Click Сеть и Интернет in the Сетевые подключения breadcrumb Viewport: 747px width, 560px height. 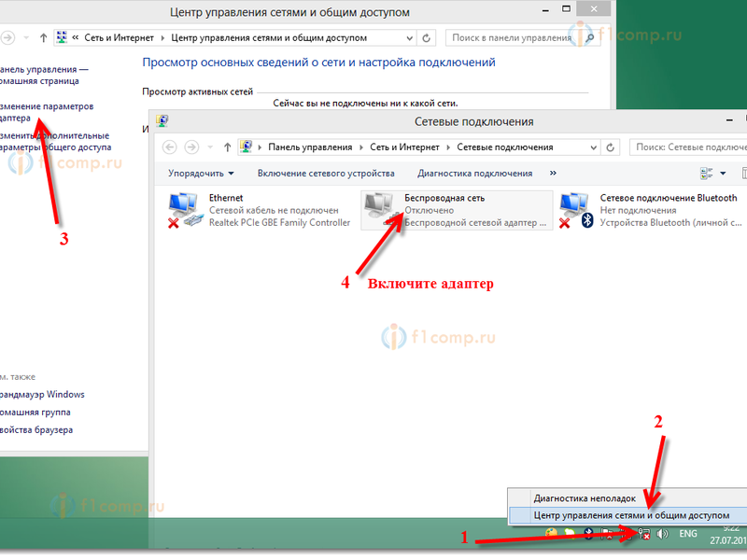tap(404, 147)
